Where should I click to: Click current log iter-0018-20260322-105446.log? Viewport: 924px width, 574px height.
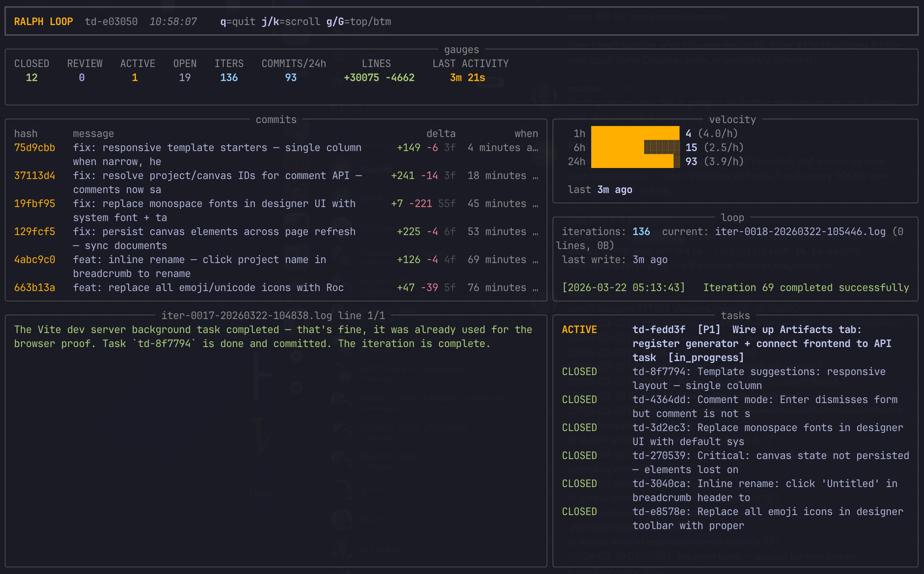800,232
